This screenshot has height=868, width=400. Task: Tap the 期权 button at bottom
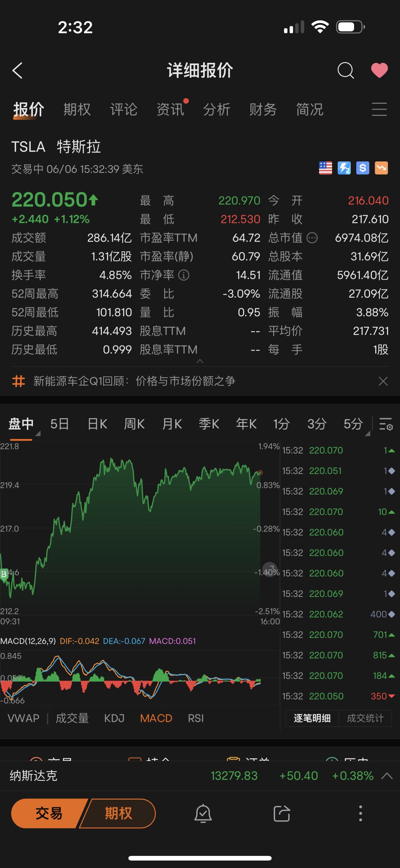click(118, 813)
